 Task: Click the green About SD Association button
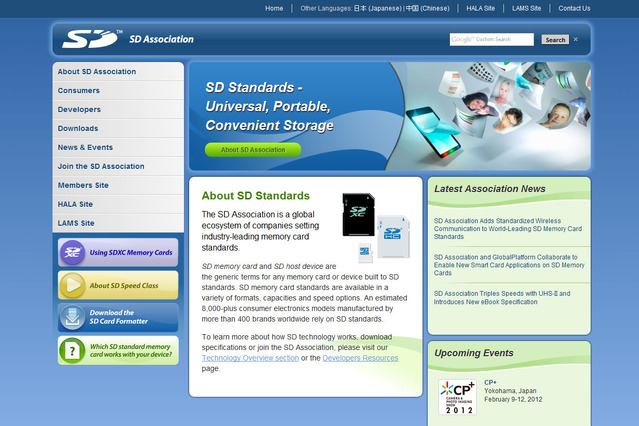coord(253,150)
